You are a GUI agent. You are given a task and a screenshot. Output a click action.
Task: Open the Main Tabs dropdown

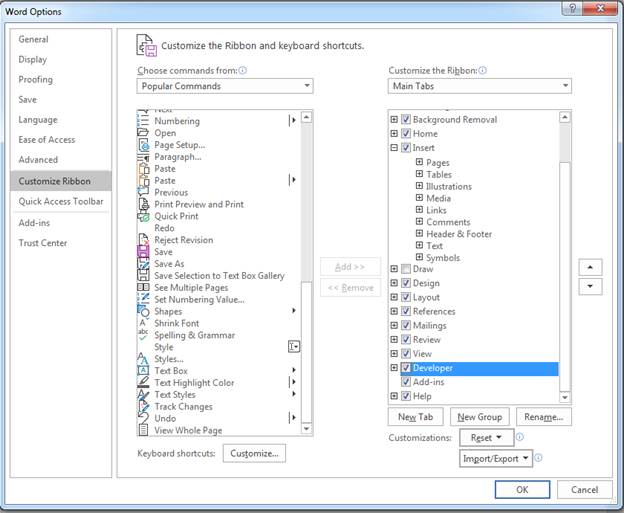tap(480, 86)
